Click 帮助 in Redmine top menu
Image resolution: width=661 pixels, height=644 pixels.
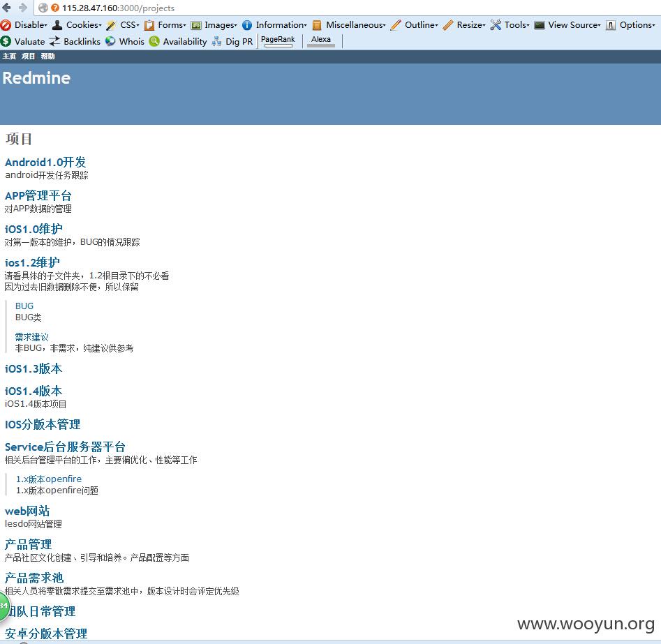coord(47,56)
